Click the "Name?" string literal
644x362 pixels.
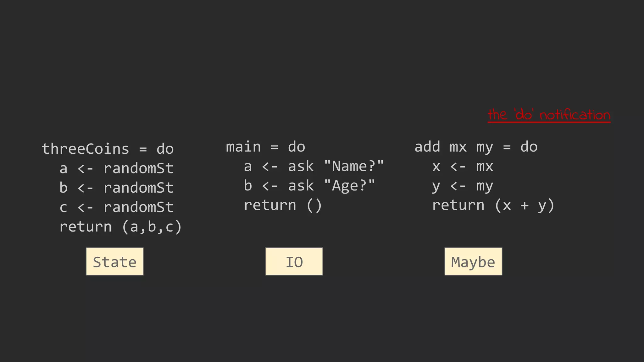354,167
